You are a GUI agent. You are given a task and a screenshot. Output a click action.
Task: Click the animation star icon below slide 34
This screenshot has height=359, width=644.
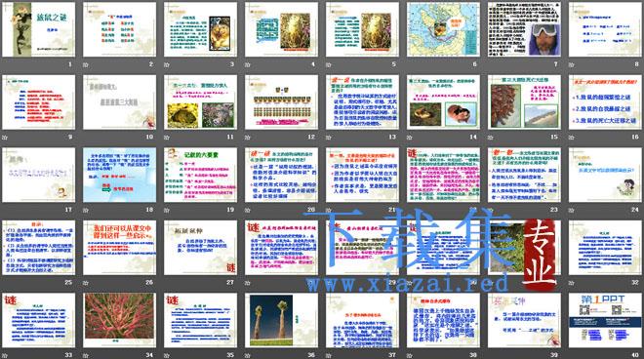(x=86, y=355)
